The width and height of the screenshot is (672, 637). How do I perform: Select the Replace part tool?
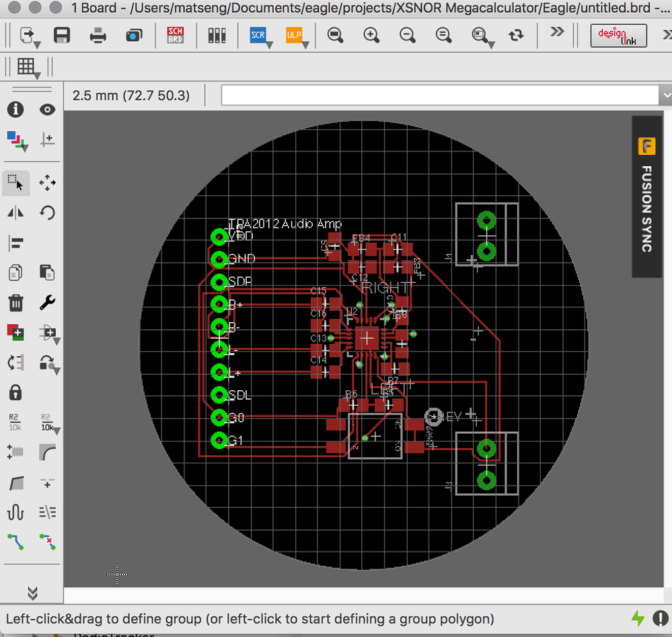pos(49,334)
